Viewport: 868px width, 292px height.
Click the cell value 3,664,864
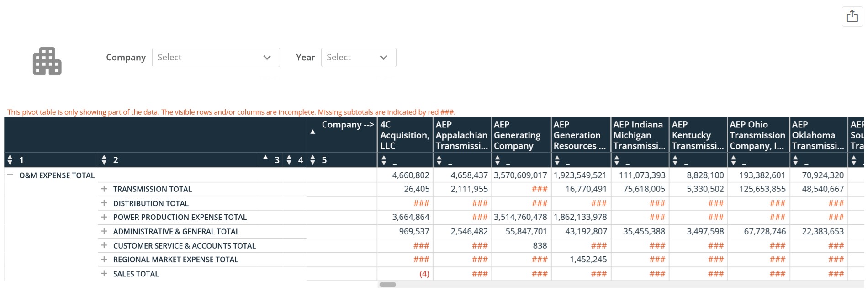click(x=411, y=217)
